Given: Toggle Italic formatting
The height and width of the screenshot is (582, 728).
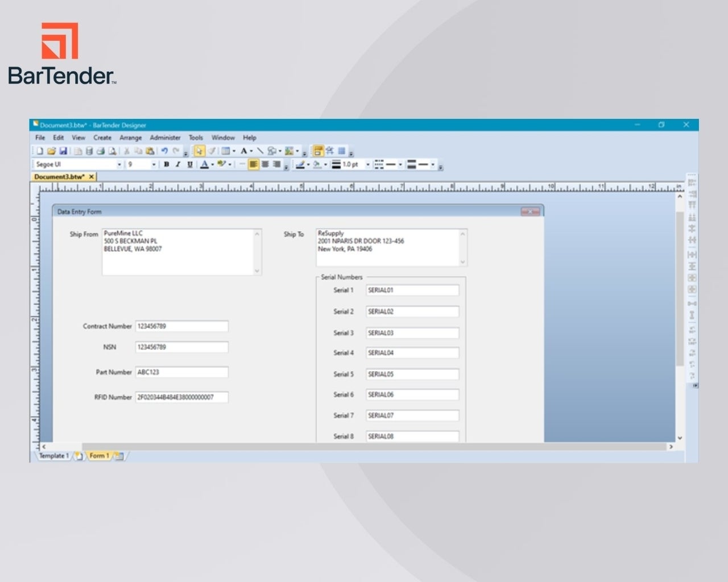Looking at the screenshot, I should coord(178,164).
